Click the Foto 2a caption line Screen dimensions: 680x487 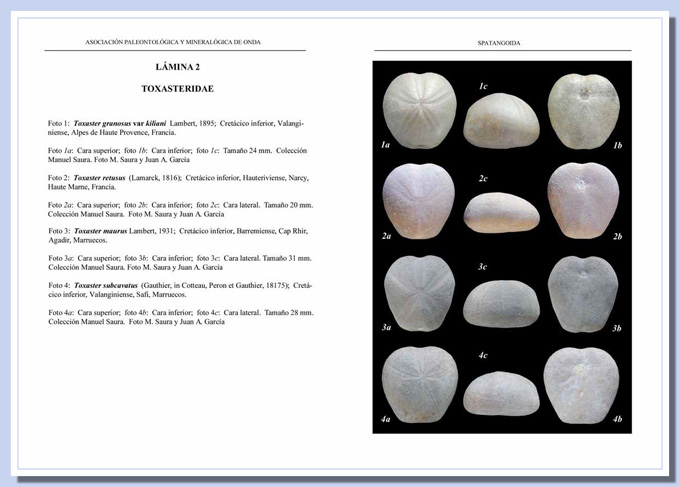[180, 209]
